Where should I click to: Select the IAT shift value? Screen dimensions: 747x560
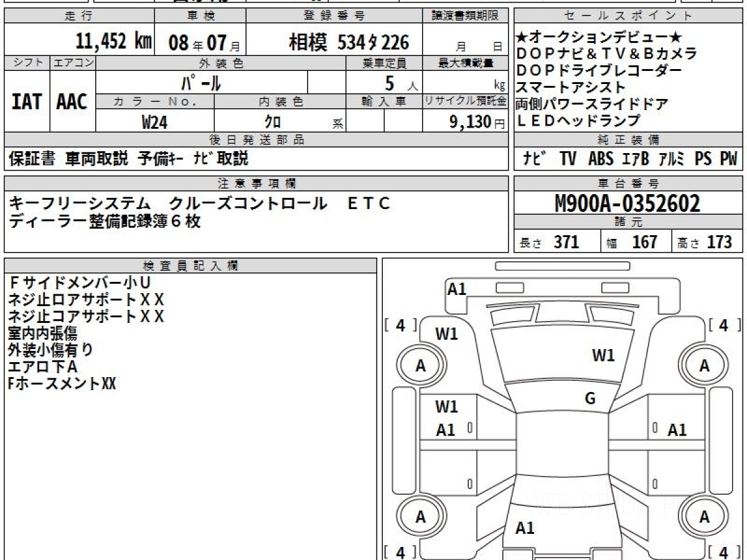[x=26, y=102]
